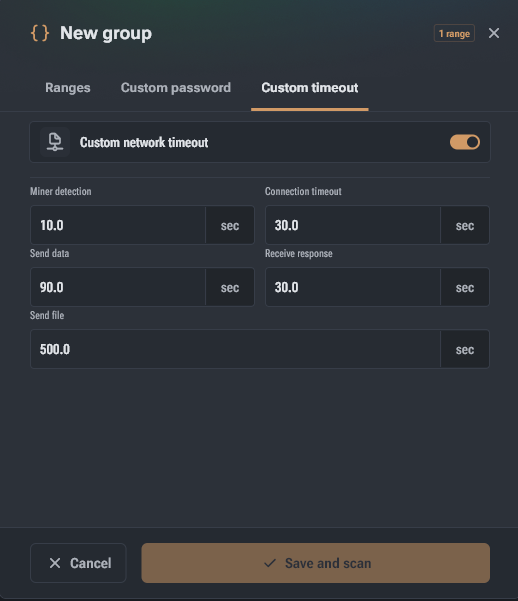
Task: Edit the Send data timeout value
Action: coord(118,287)
